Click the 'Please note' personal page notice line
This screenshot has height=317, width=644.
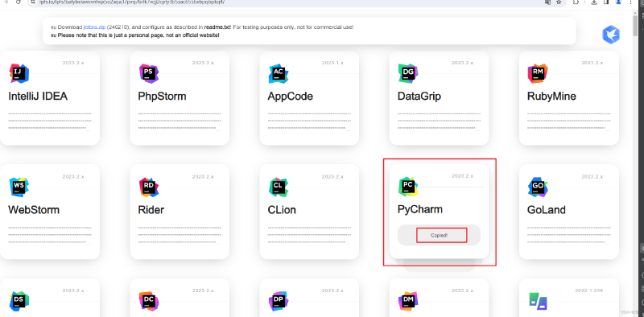pyautogui.click(x=138, y=35)
